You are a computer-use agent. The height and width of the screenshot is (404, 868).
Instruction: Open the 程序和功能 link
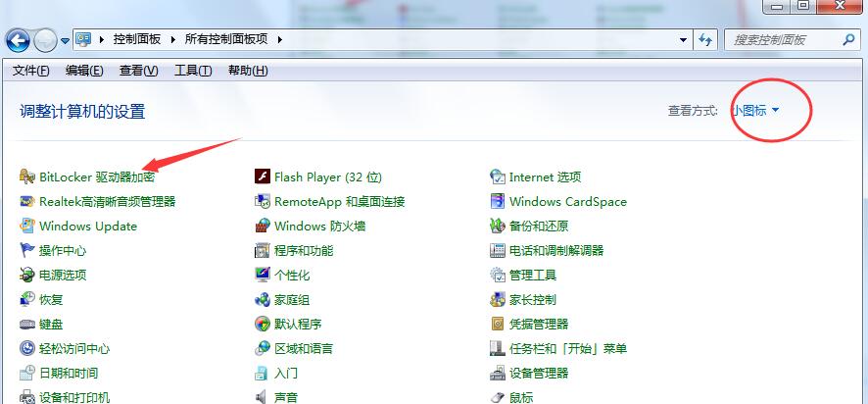click(x=304, y=251)
